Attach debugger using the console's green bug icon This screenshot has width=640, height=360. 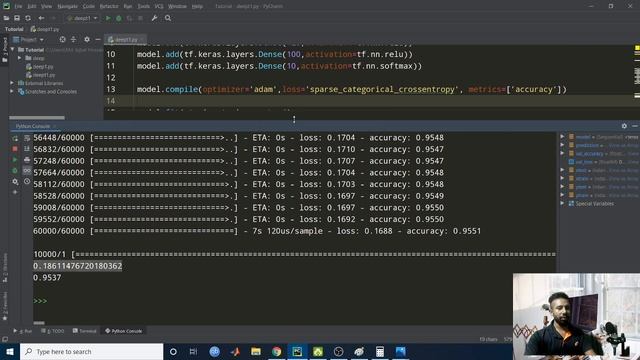tap(15, 170)
